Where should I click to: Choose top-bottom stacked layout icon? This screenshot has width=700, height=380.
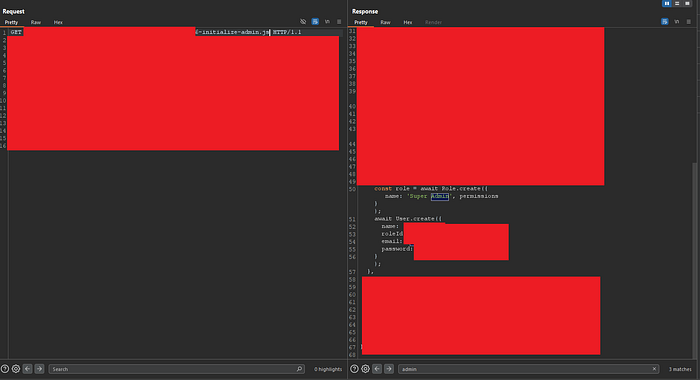point(677,3)
